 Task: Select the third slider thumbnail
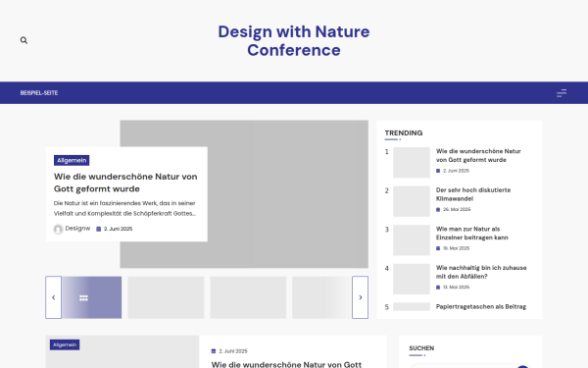click(x=248, y=297)
